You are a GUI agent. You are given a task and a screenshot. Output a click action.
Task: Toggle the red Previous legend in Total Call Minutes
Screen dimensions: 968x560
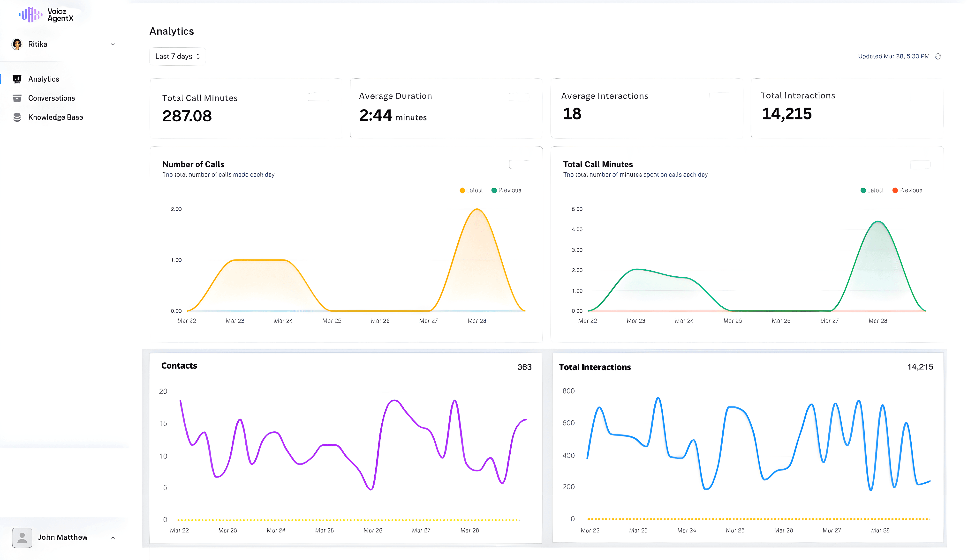point(907,190)
